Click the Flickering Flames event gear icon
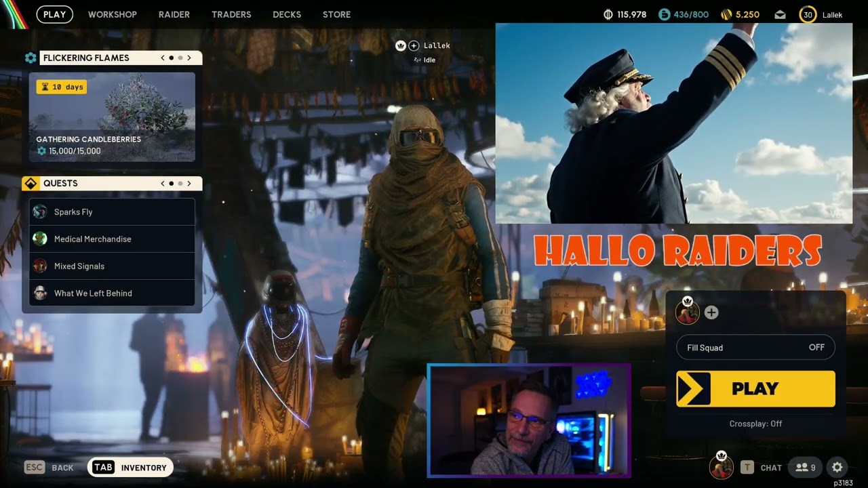The height and width of the screenshot is (488, 868). 31,58
